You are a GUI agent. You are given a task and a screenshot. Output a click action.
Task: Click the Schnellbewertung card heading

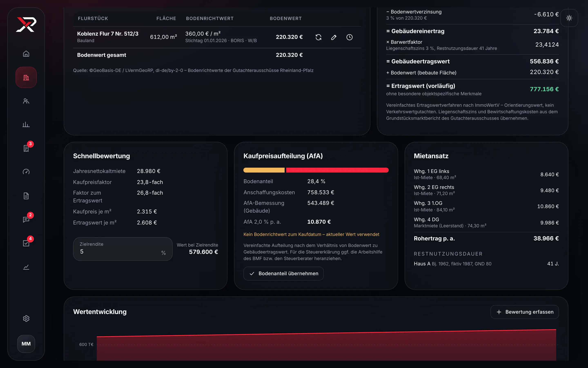pyautogui.click(x=101, y=156)
